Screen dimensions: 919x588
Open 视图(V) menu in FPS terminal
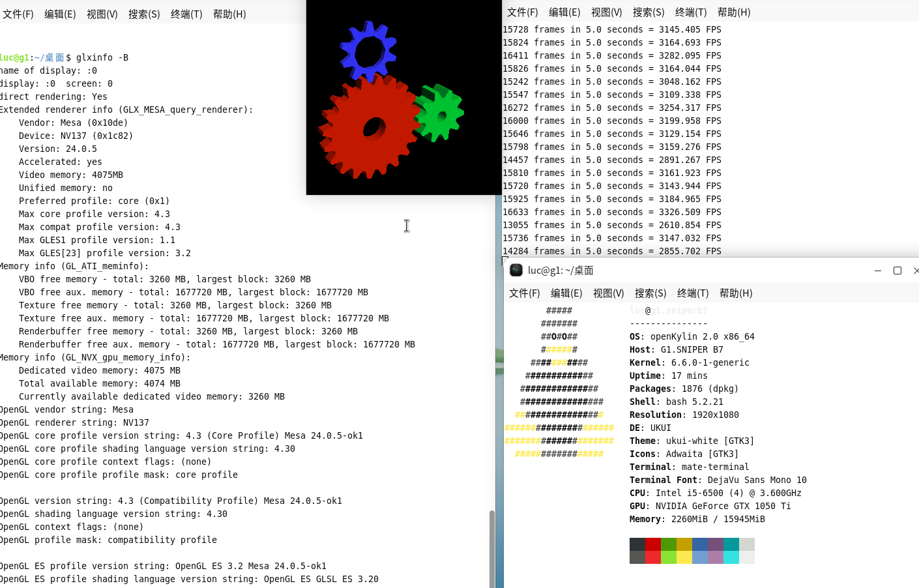(x=607, y=12)
